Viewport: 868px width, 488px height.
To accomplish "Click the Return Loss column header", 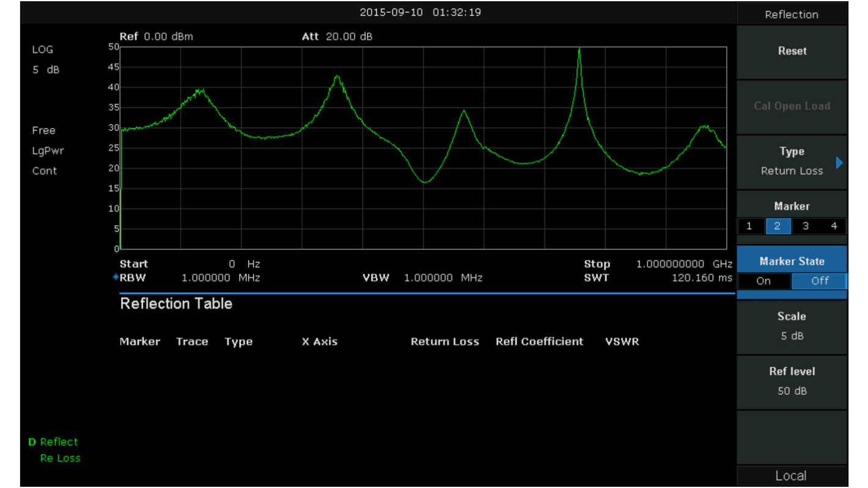I will pos(445,342).
